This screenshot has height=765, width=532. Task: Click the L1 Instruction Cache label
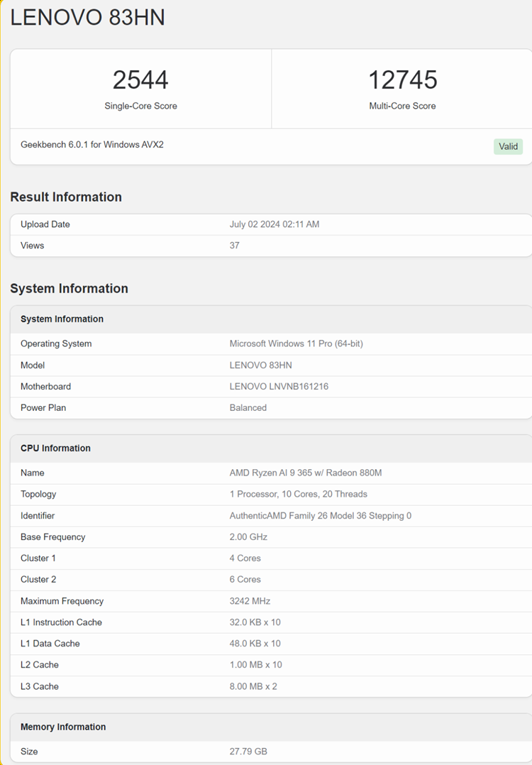pyautogui.click(x=61, y=622)
